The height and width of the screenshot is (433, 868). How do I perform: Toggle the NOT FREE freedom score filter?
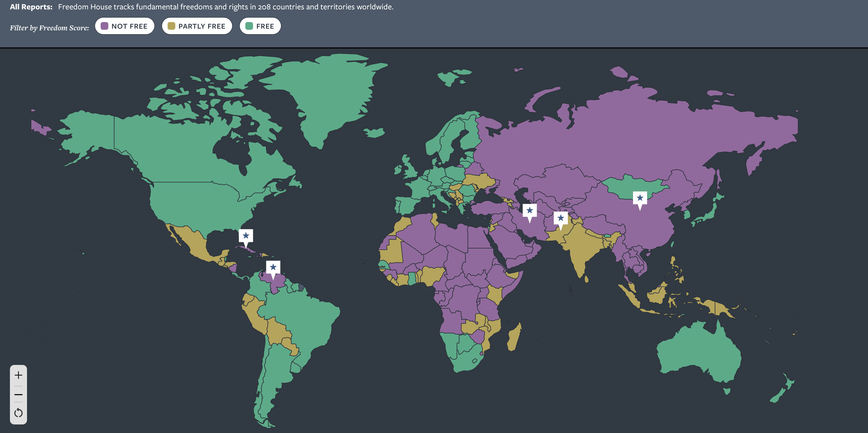(x=124, y=26)
